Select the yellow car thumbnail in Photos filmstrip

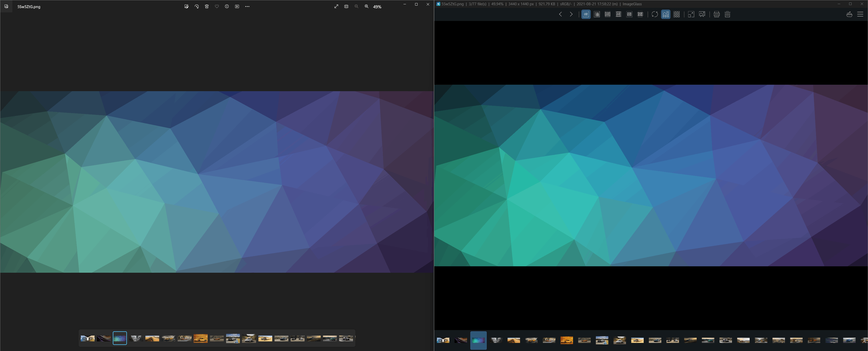[201, 338]
